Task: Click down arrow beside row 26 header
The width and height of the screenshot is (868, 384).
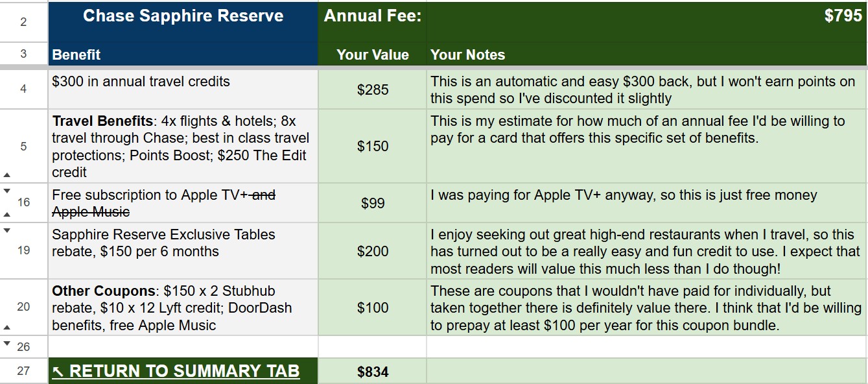Action: coord(7,343)
